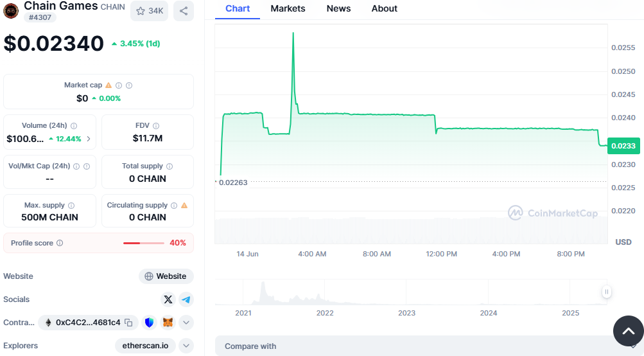Viewport: 644px width, 356px height.
Task: Open the Compare with dropdown
Action: 429,346
